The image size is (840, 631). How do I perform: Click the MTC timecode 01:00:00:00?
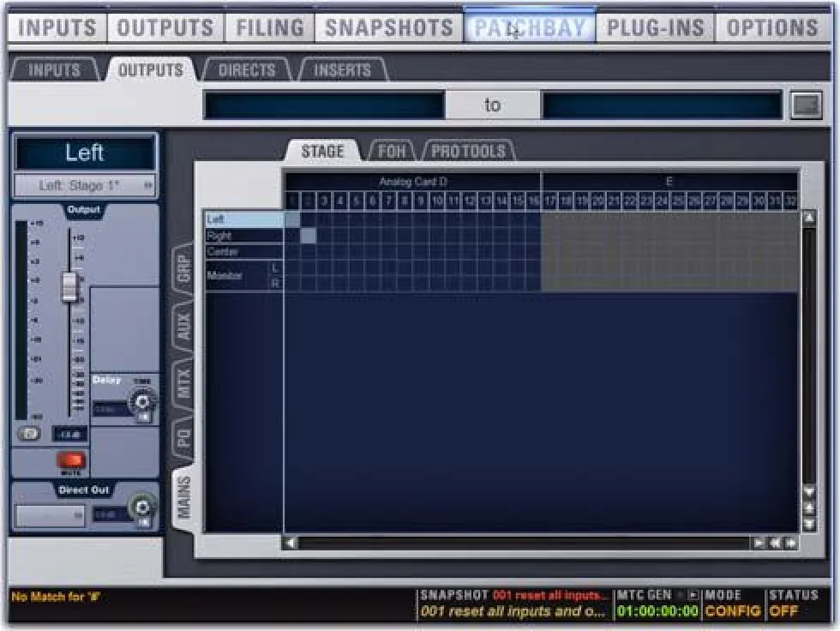point(657,611)
